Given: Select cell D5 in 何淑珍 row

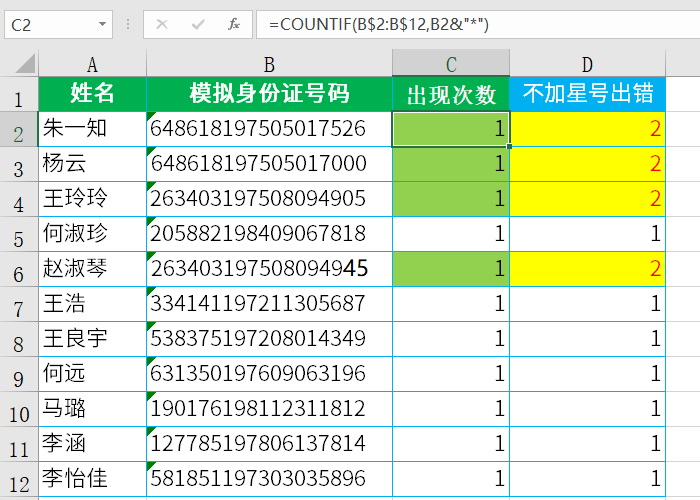Looking at the screenshot, I should [588, 234].
